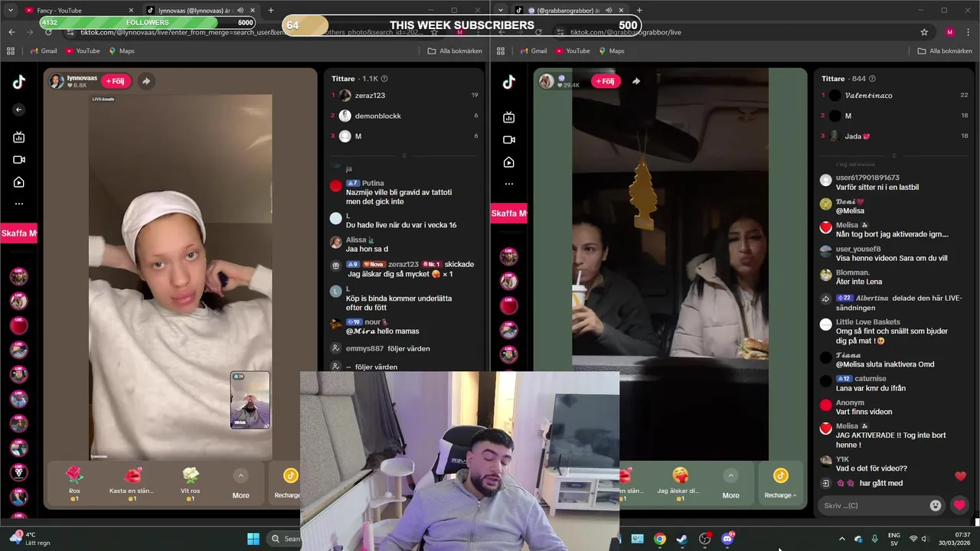The height and width of the screenshot is (551, 980).
Task: Mute the grabbarograbbor tab audio
Action: tap(609, 11)
